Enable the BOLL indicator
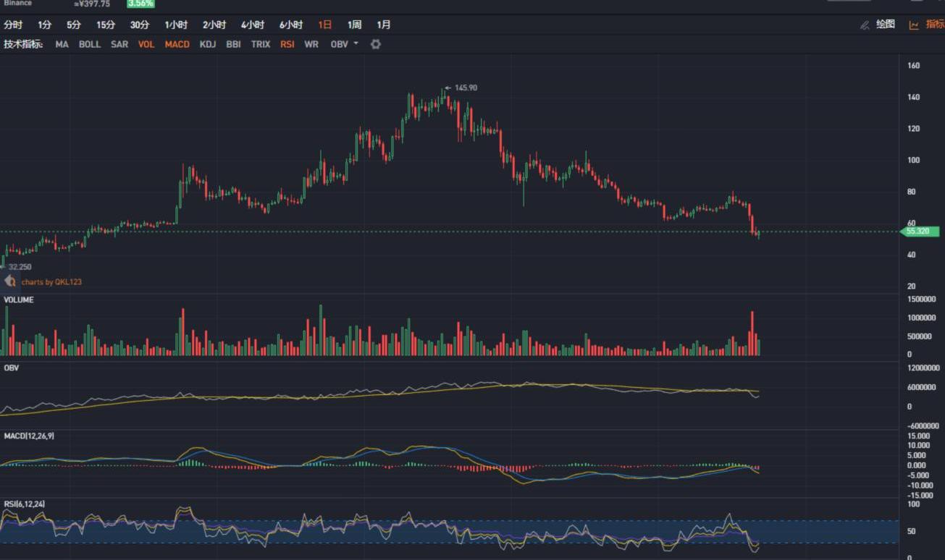Screen dimensions: 945x560 click(x=90, y=44)
